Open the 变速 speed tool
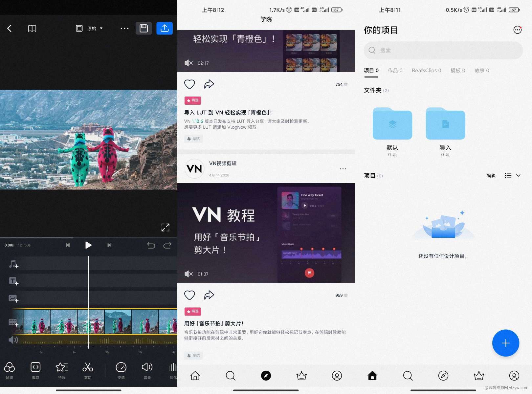Viewport: 532px width, 394px height. (121, 371)
